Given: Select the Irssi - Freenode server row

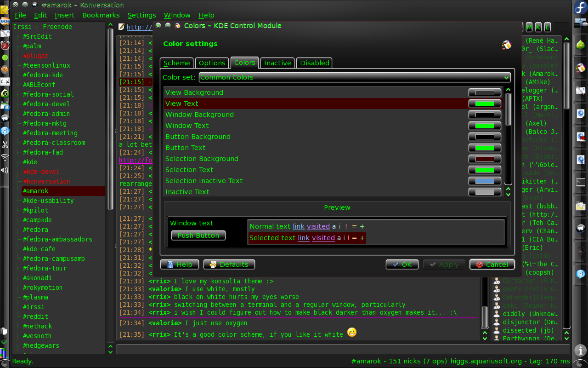Looking at the screenshot, I should coord(42,27).
